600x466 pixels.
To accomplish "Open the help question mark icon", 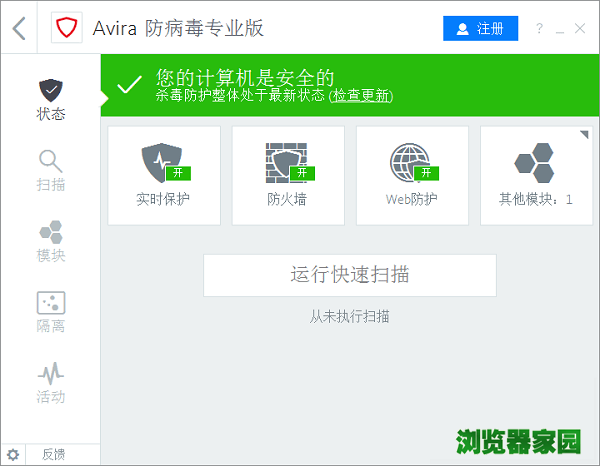I will [x=540, y=29].
